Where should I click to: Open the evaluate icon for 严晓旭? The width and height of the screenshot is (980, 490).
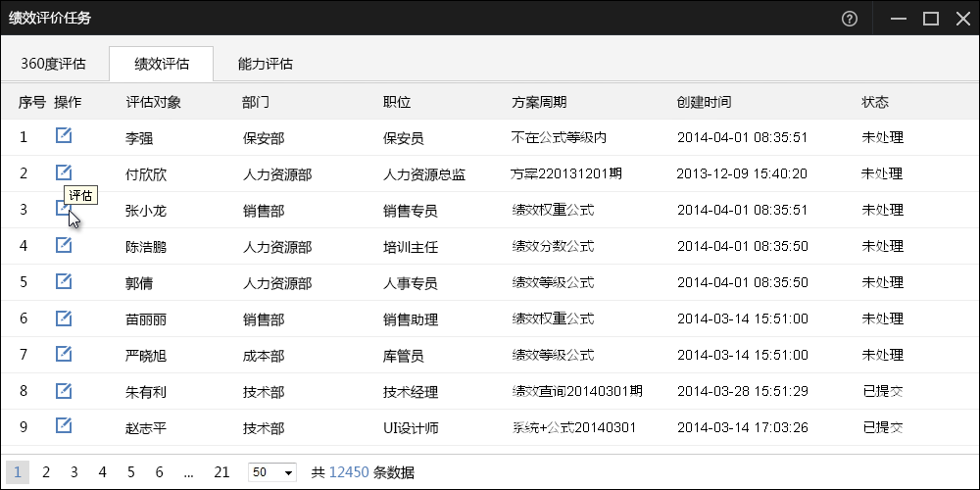[64, 354]
